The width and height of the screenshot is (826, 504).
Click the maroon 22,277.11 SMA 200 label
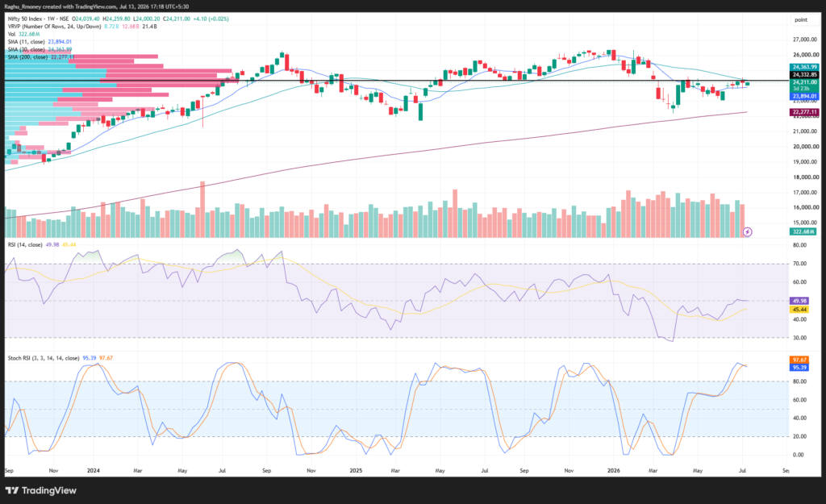pos(804,112)
